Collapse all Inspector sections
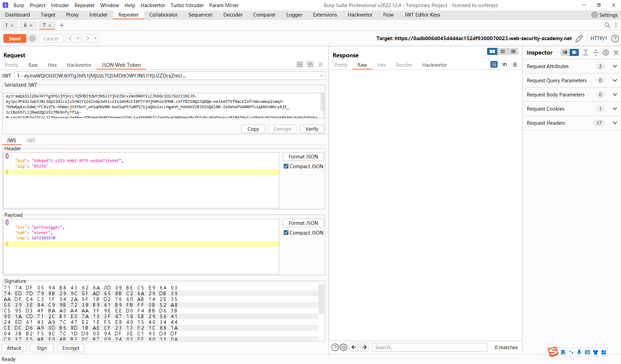This screenshot has height=364, width=621. coord(596,52)
